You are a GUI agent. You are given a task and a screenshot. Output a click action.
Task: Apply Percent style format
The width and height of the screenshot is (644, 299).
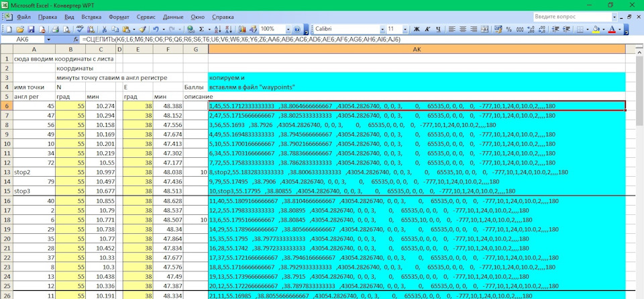tap(509, 30)
